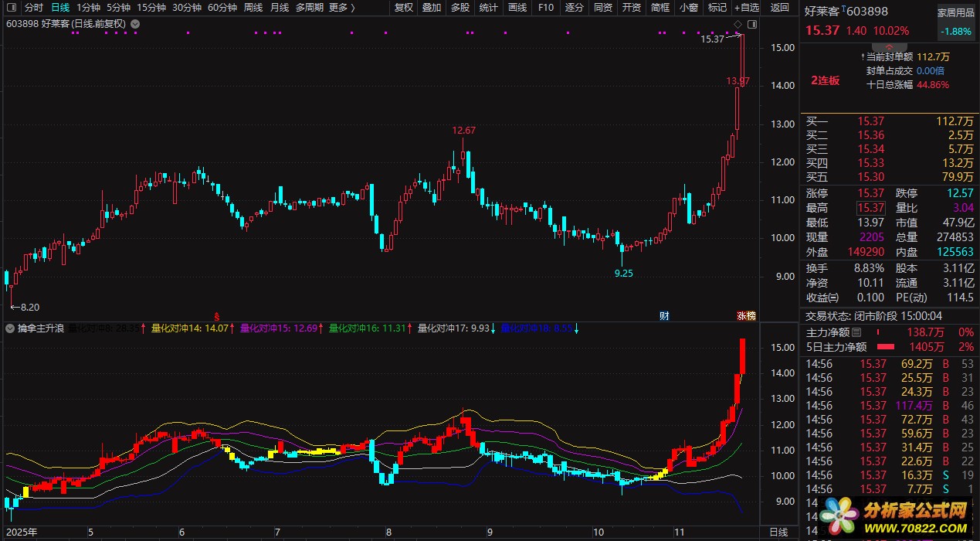
Task: Click the 买二 bid price 15.36 row
Action: tap(890, 135)
